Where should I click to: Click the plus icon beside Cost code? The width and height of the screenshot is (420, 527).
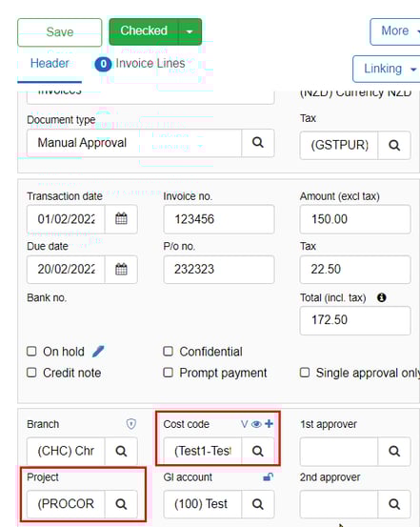269,423
